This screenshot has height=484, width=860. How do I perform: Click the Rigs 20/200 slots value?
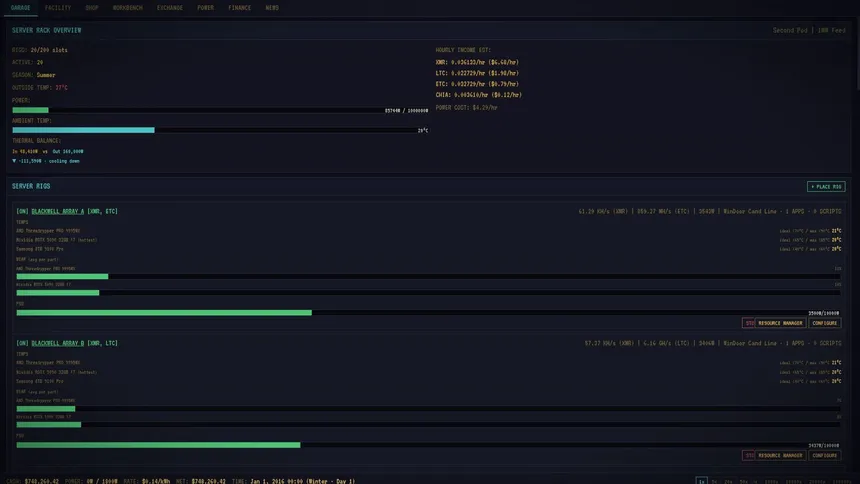pyautogui.click(x=49, y=50)
